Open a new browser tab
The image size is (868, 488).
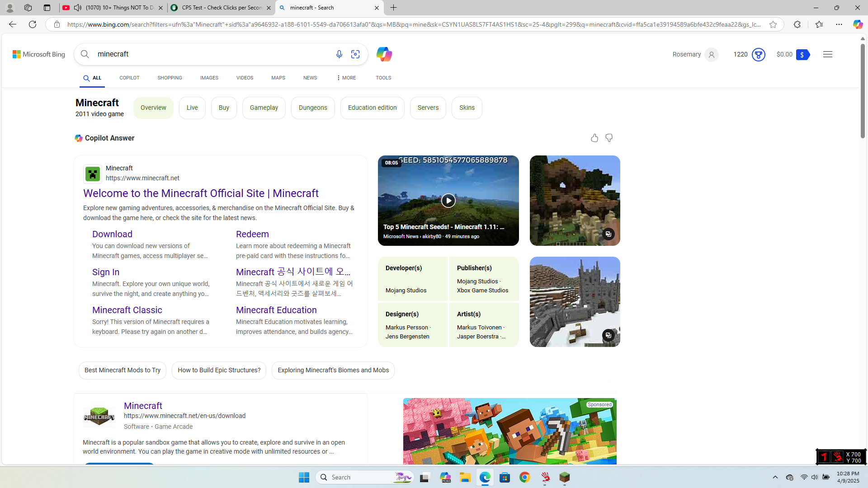[x=394, y=8]
